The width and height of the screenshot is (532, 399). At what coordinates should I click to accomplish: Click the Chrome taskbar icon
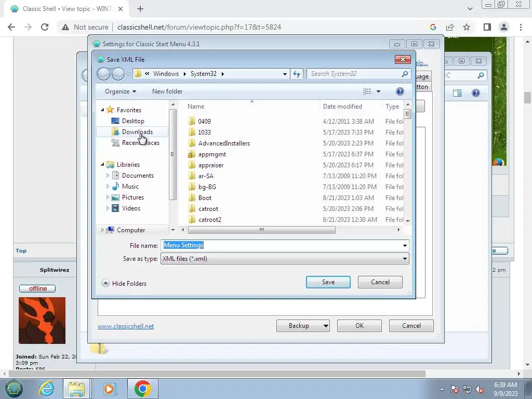(x=142, y=389)
